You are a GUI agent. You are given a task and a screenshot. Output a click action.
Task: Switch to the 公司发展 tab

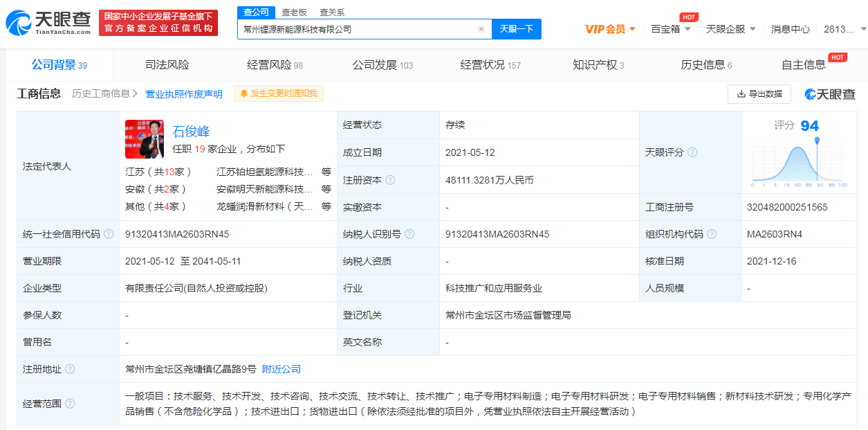pos(382,65)
